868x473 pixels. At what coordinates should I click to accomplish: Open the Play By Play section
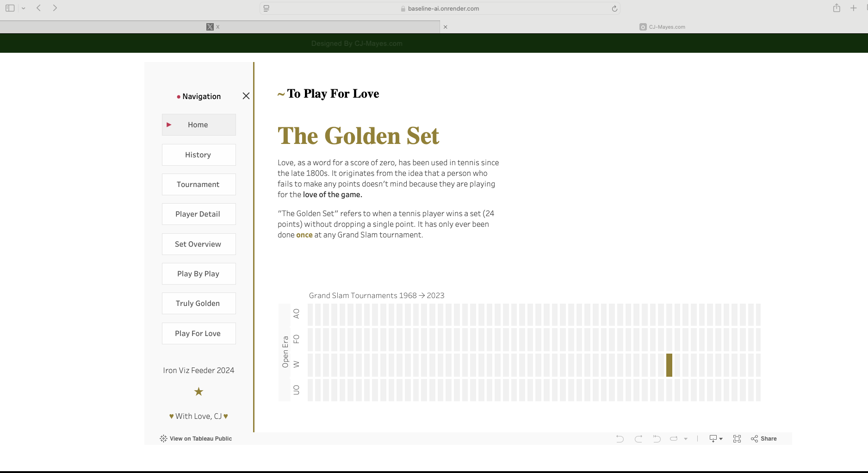point(198,274)
